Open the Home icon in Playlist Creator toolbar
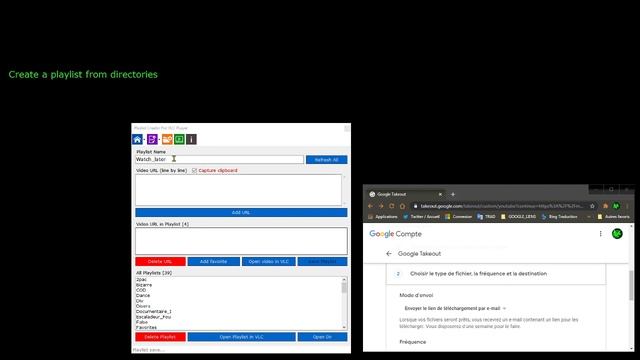This screenshot has width=640, height=360. pos(137,140)
